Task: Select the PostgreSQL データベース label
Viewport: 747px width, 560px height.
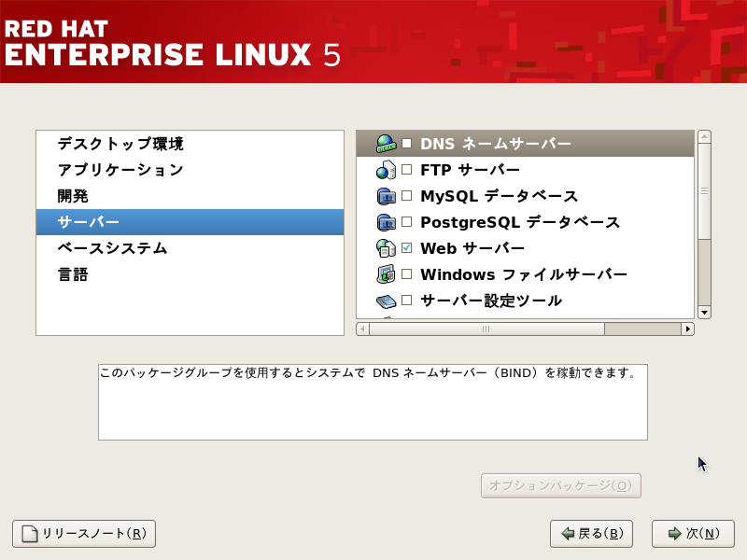Action: coord(520,222)
